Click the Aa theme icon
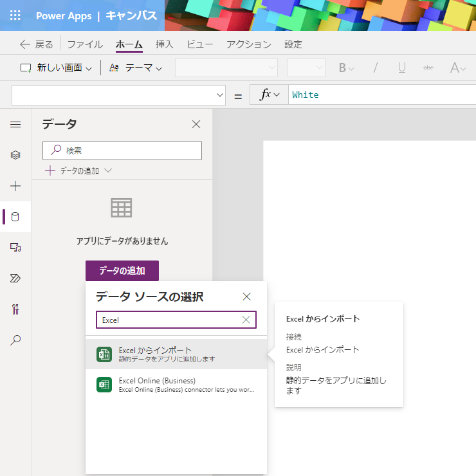This screenshot has width=476, height=476. [x=114, y=68]
